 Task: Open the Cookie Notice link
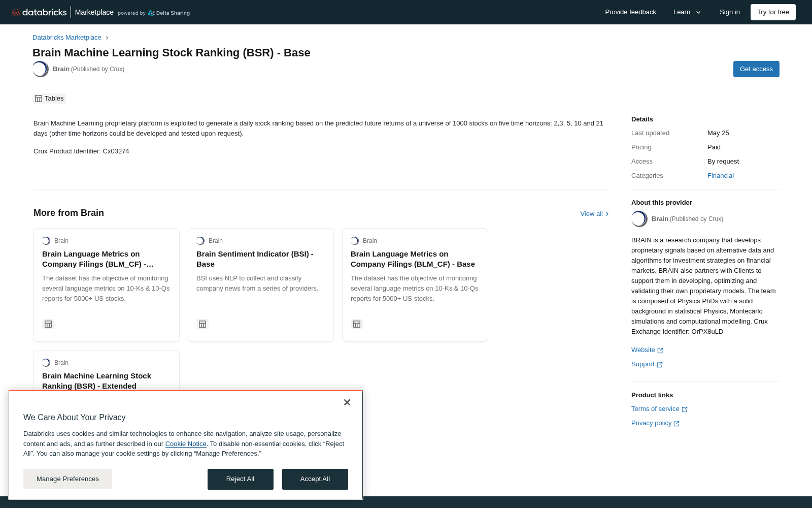pyautogui.click(x=186, y=444)
